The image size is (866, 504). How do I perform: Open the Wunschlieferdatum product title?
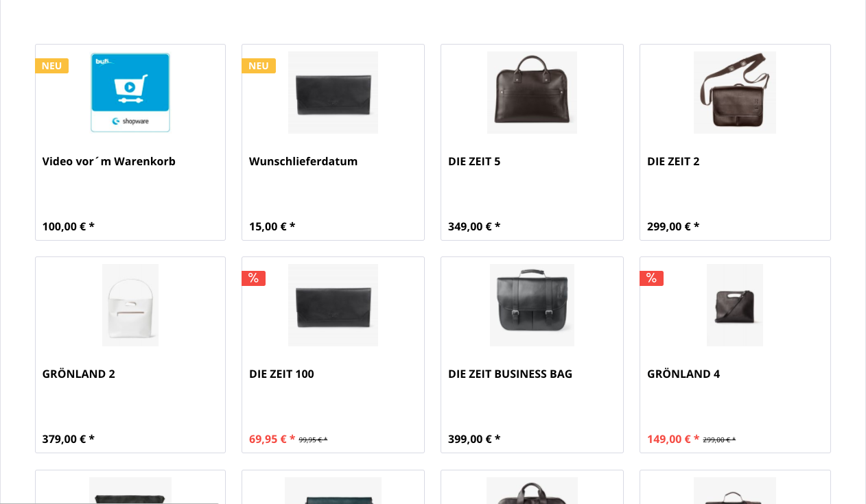pyautogui.click(x=303, y=162)
